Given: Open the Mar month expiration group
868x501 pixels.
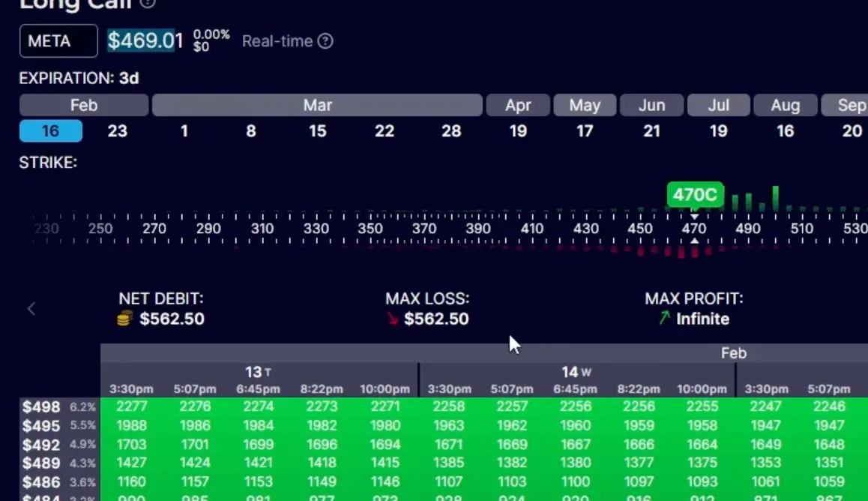Looking at the screenshot, I should pyautogui.click(x=317, y=105).
